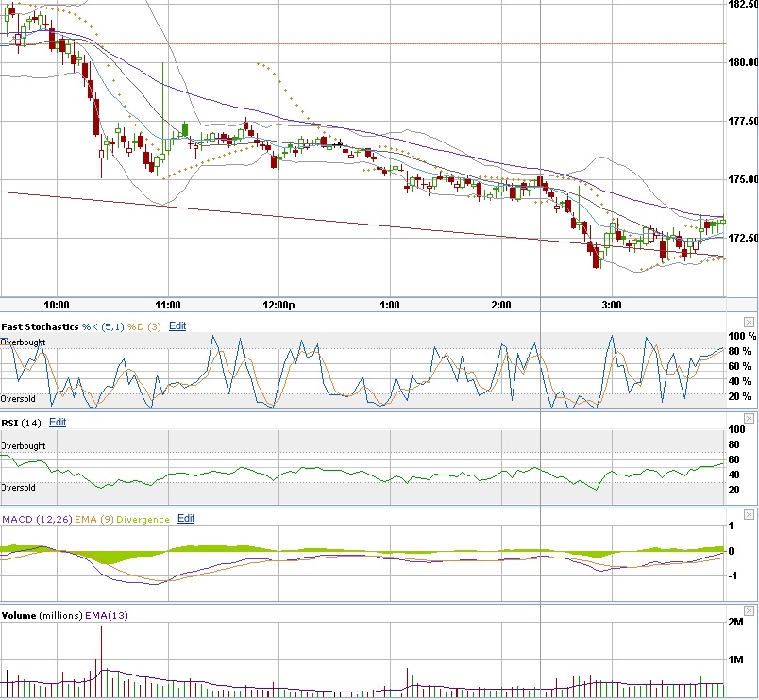Click the 12:00p time axis label

[278, 305]
